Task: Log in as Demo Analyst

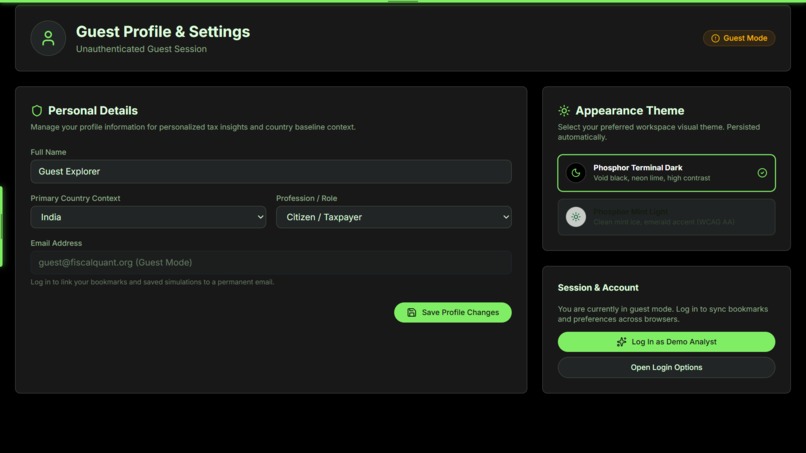Action: click(666, 341)
